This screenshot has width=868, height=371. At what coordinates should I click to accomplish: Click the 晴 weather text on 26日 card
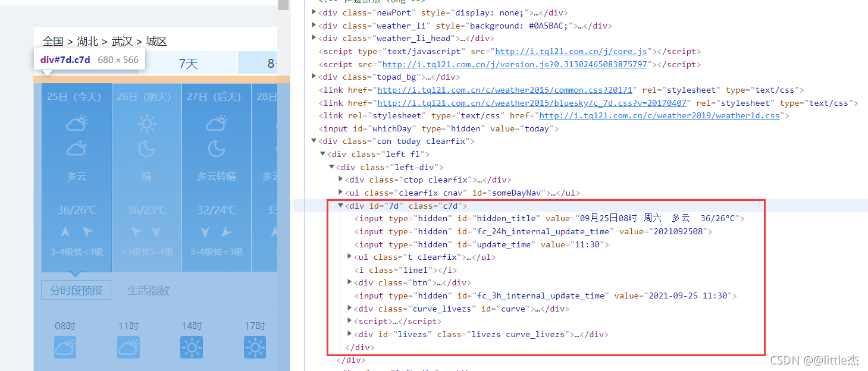(x=146, y=177)
